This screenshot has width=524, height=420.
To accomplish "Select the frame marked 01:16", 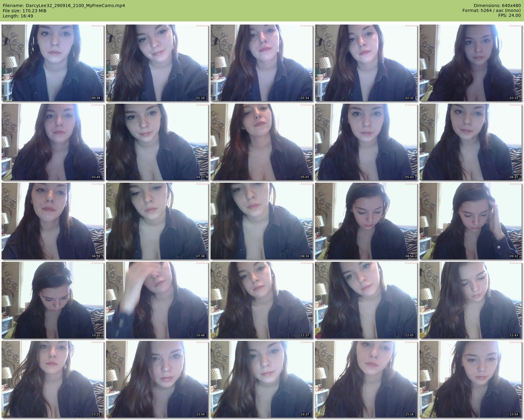I will (x=157, y=63).
